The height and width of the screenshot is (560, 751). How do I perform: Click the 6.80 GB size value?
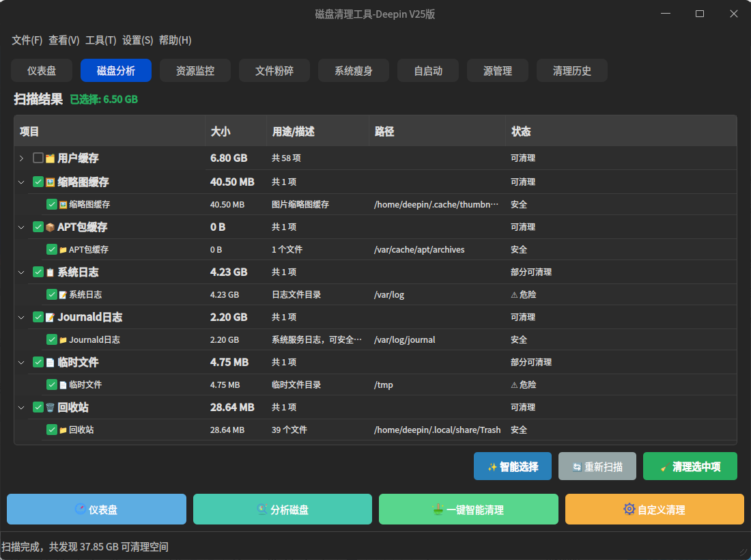tap(229, 158)
